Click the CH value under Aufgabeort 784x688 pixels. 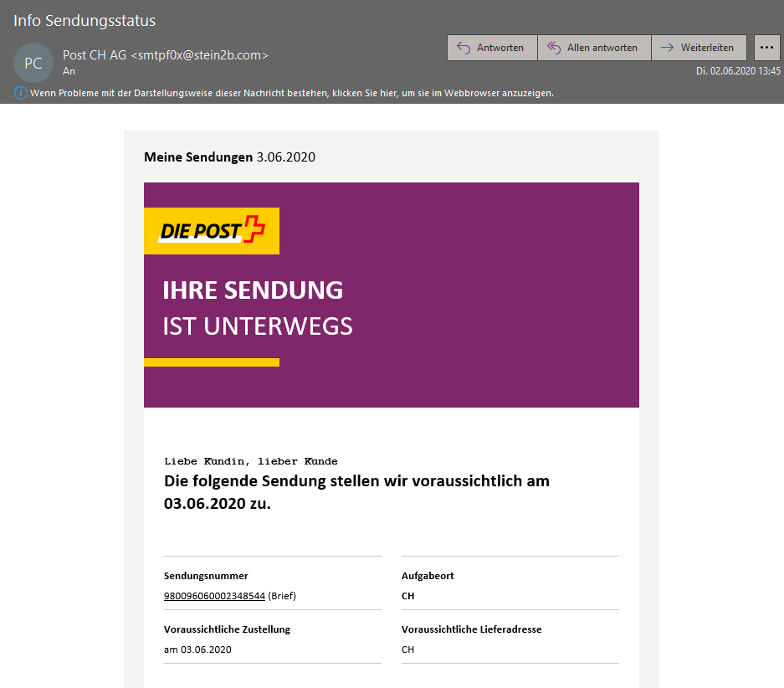[408, 596]
